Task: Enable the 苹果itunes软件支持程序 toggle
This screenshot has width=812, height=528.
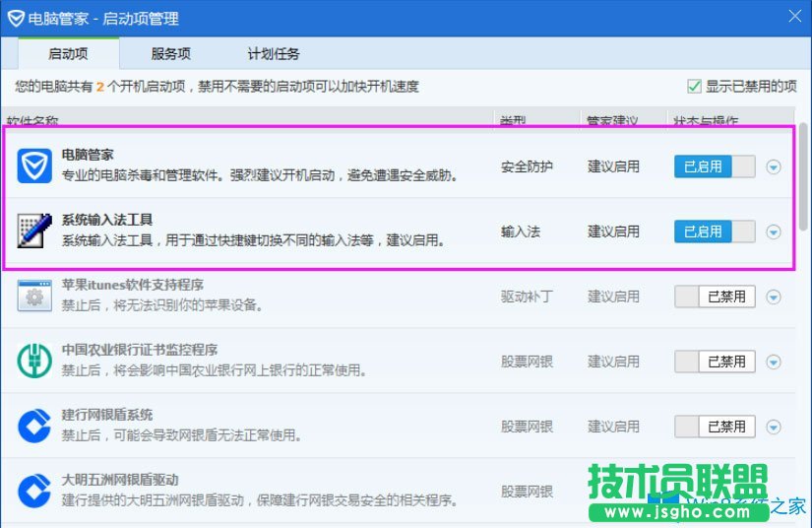Action: click(x=715, y=297)
